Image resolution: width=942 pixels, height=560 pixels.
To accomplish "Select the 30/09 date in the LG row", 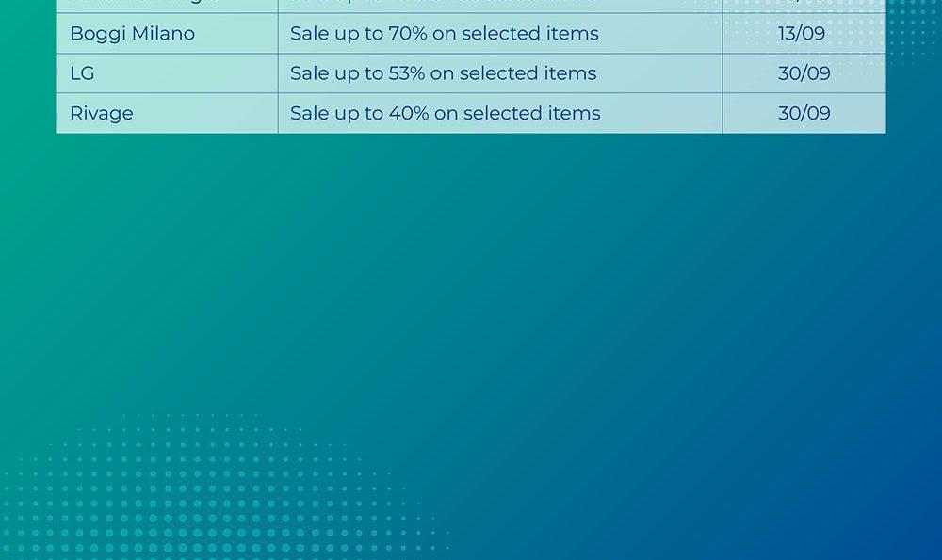I will point(804,73).
